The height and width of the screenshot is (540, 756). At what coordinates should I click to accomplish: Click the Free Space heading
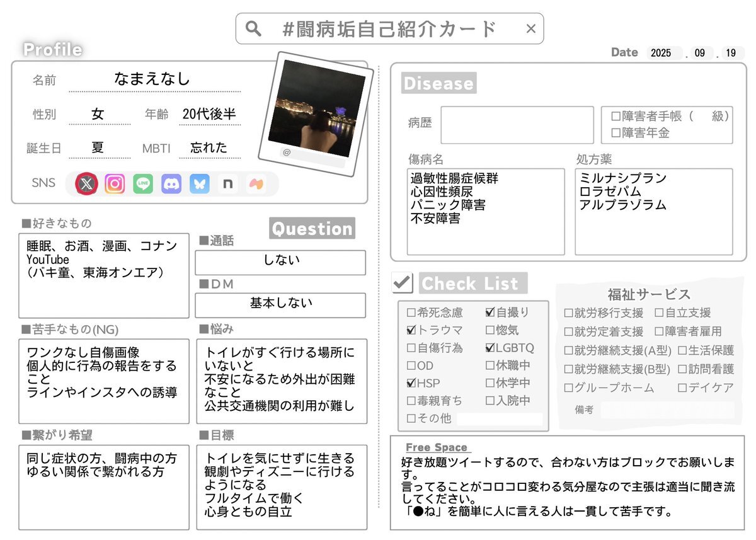point(437,447)
